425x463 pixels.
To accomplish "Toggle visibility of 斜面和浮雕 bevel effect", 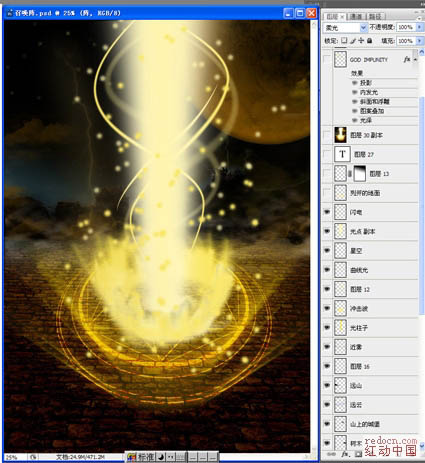I will click(355, 101).
